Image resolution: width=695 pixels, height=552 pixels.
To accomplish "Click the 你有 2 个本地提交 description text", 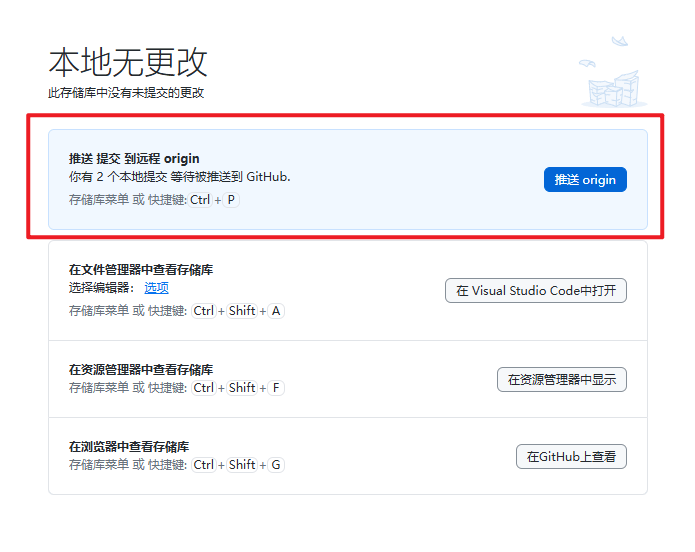I will coord(179,176).
